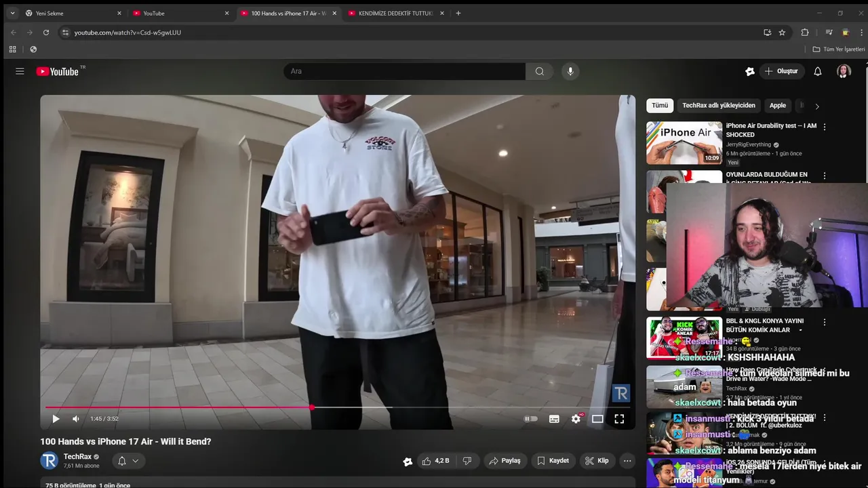The width and height of the screenshot is (868, 488).
Task: Seek using the red video progress bar
Action: [x=338, y=407]
